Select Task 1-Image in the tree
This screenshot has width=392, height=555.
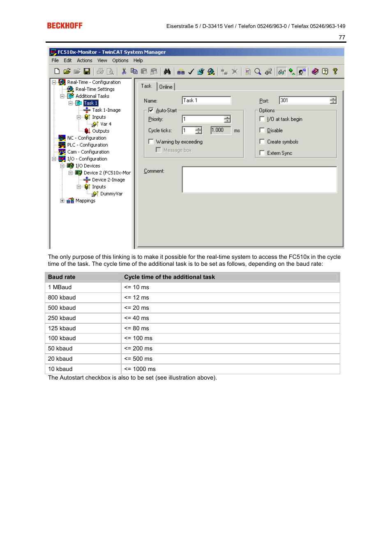(106, 110)
